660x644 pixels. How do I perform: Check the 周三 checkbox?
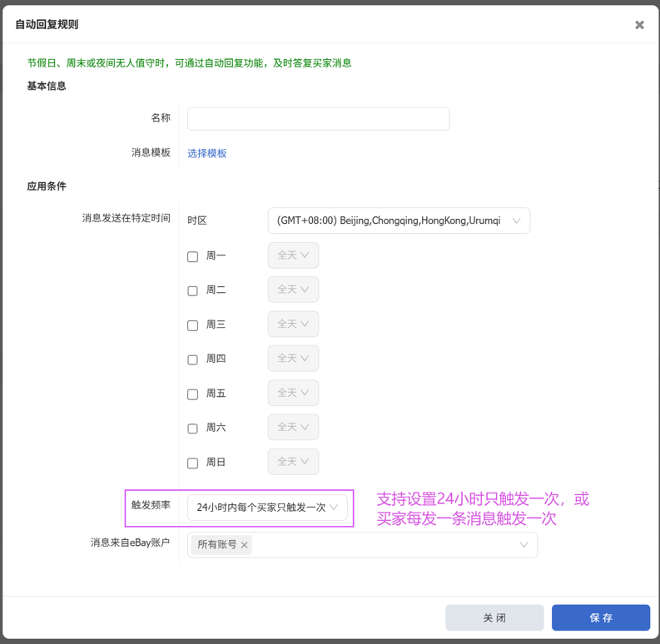pos(192,325)
